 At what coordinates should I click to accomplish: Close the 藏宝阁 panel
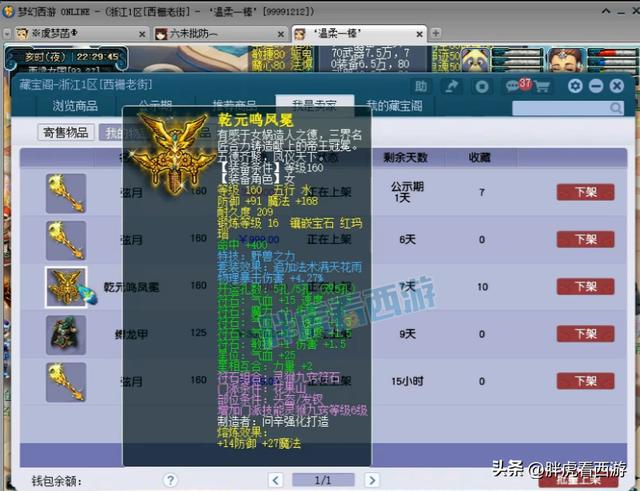point(617,86)
